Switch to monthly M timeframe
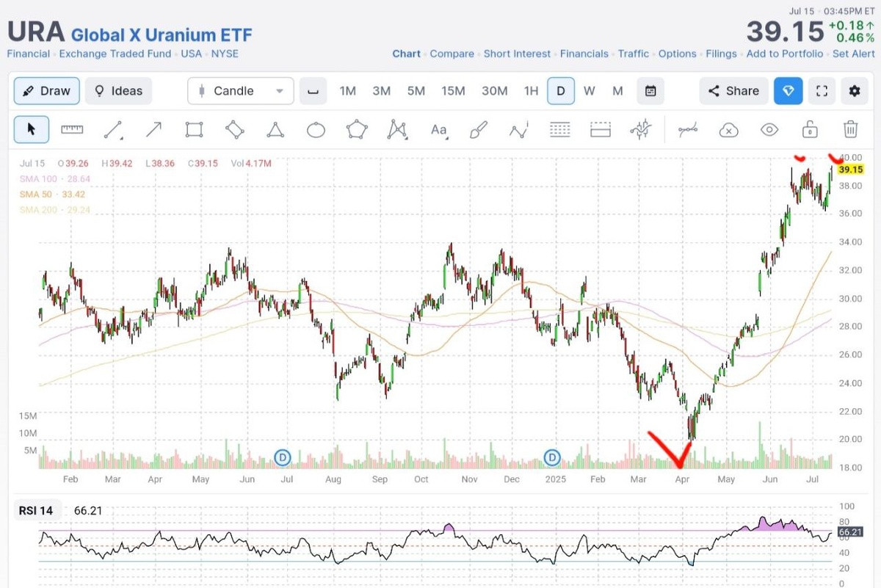This screenshot has width=881, height=588. click(x=618, y=91)
